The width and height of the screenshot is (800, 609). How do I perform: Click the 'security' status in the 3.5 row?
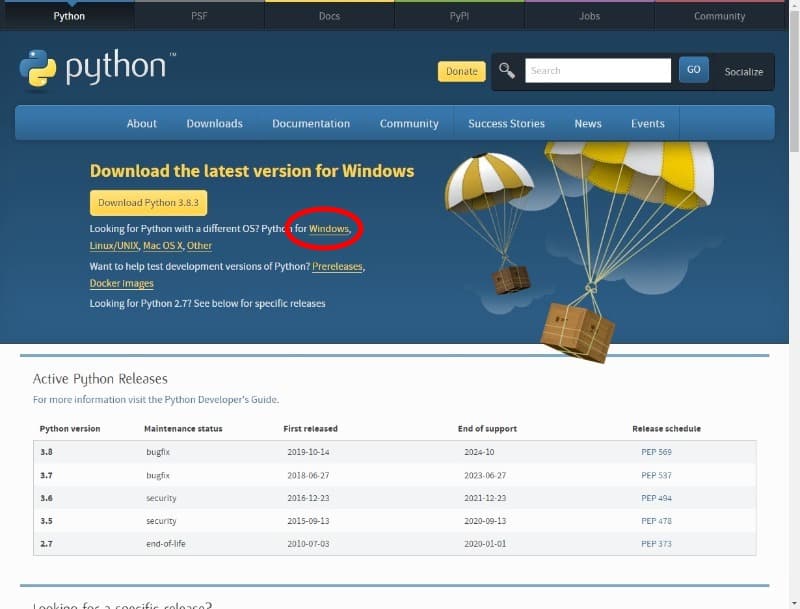point(161,521)
